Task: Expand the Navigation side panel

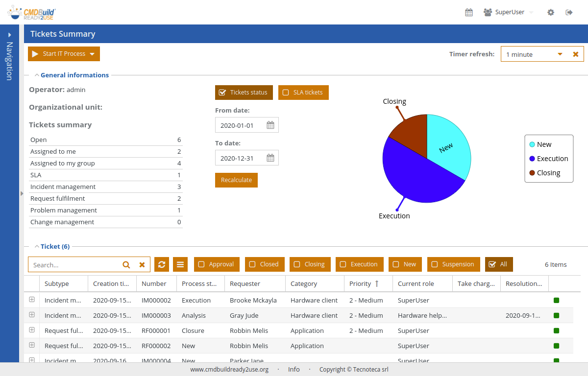Action: pos(9,35)
